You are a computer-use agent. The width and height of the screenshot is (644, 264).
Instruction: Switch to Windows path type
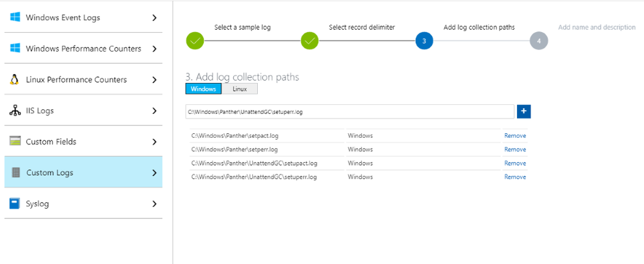coord(203,89)
